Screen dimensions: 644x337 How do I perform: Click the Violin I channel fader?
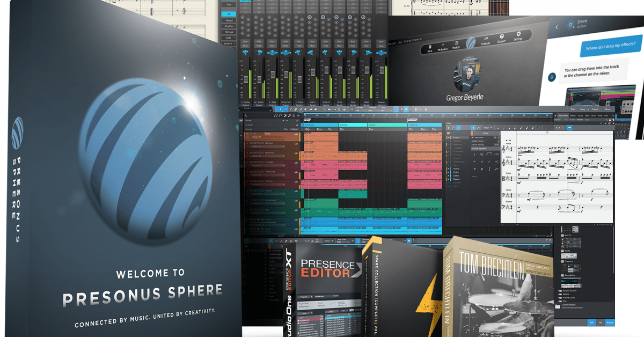(313, 72)
